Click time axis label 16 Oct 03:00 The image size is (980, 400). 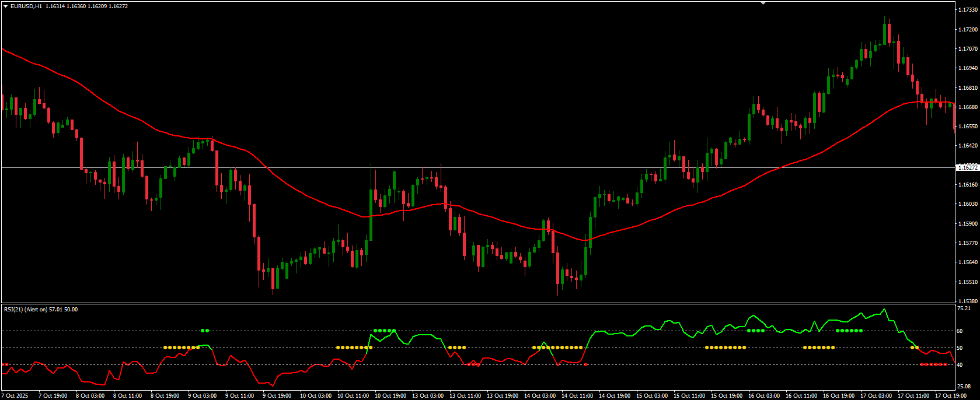[764, 396]
